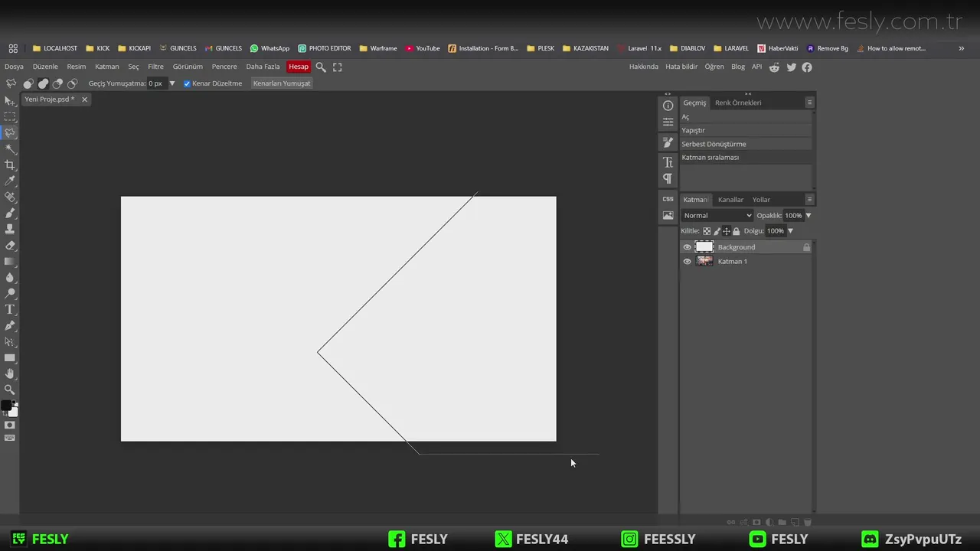Open the paragraph panel icon
Screen dimensions: 980x551
point(668,179)
